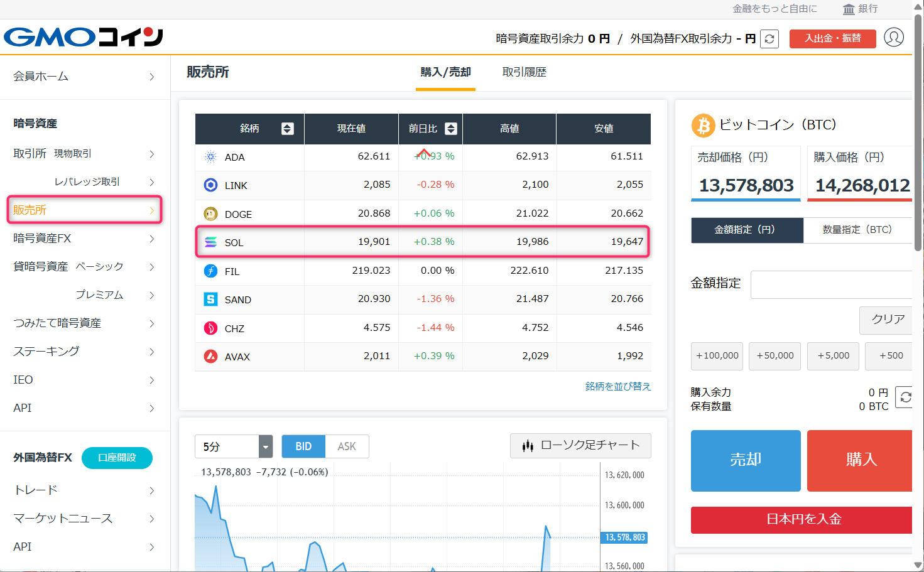Select the DOGE coin icon row
The height and width of the screenshot is (572, 924).
point(211,214)
